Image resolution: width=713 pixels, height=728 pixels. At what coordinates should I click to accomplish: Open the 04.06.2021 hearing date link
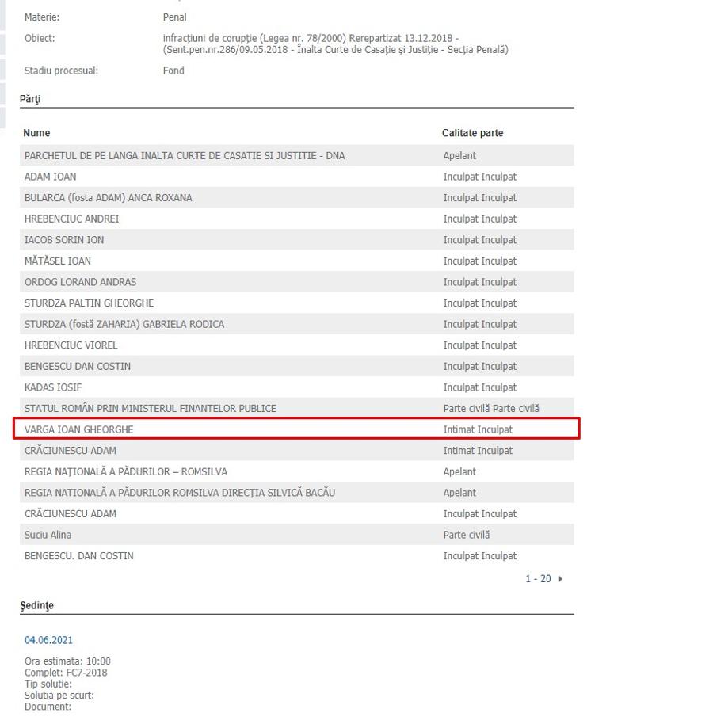[x=49, y=640]
